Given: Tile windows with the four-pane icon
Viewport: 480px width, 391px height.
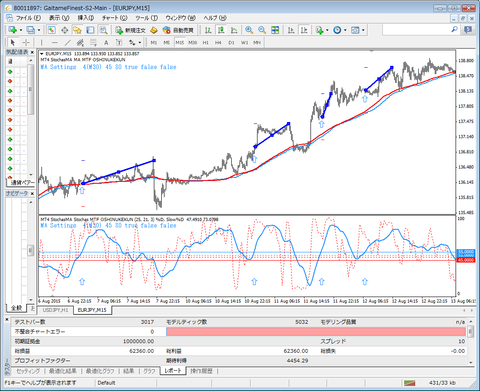Looking at the screenshot, I should 275,30.
